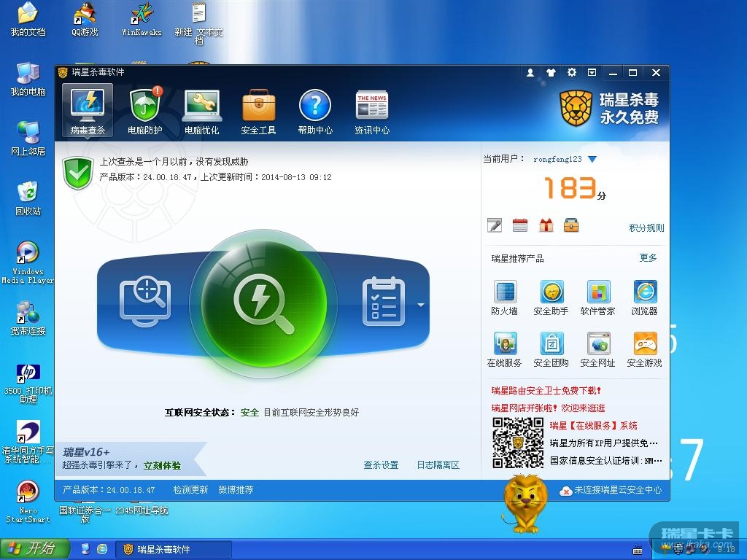
Task: Select 我的文档 desktop icon
Action: (28, 20)
